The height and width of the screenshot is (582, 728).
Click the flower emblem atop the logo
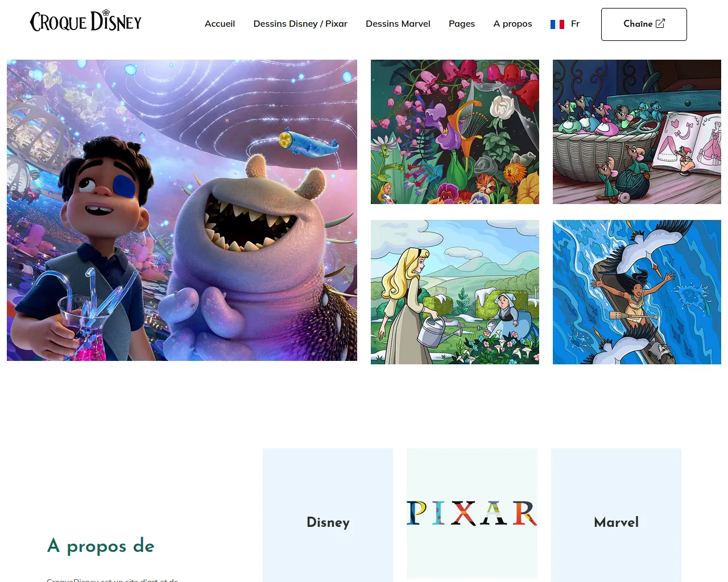pyautogui.click(x=106, y=13)
